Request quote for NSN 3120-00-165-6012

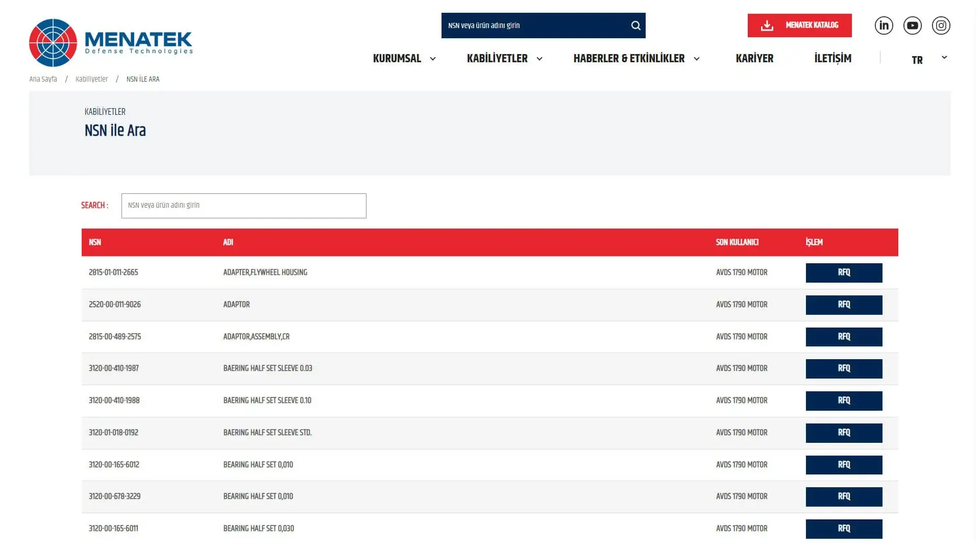844,465
